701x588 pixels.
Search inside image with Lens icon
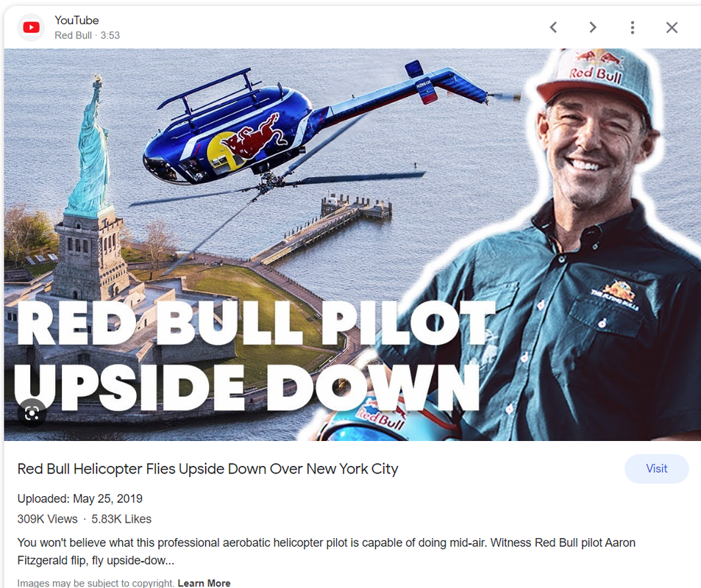[x=32, y=413]
